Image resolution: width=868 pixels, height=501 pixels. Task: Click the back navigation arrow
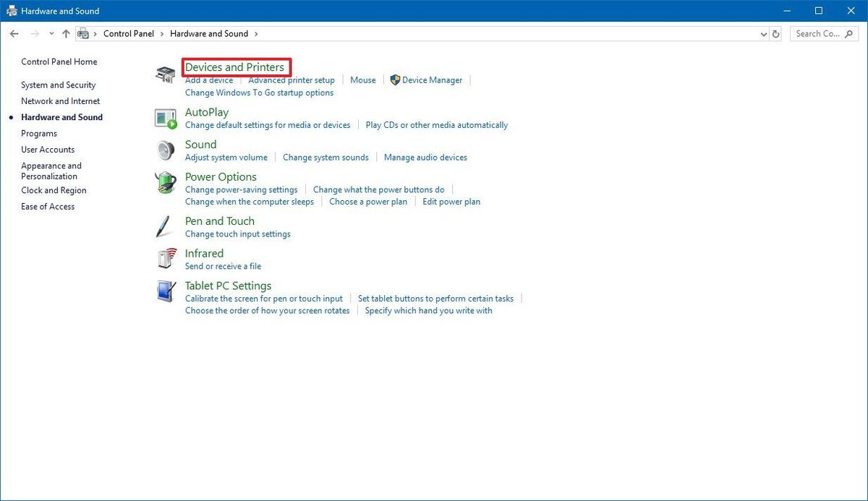click(14, 33)
